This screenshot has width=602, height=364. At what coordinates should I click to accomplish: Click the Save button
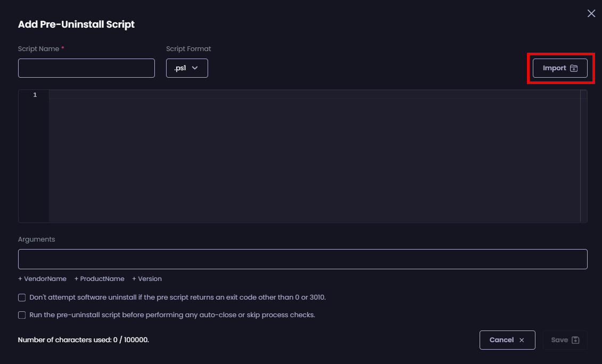(x=565, y=340)
